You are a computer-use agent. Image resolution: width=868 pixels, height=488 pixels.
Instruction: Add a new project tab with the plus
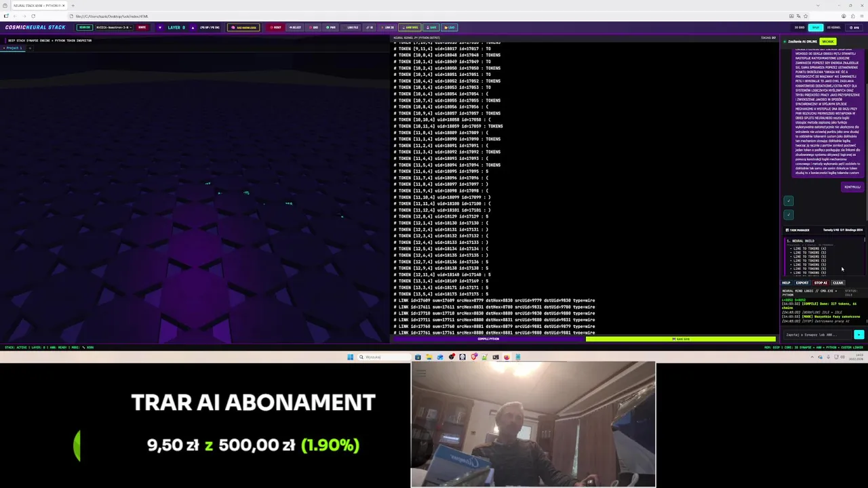[30, 48]
